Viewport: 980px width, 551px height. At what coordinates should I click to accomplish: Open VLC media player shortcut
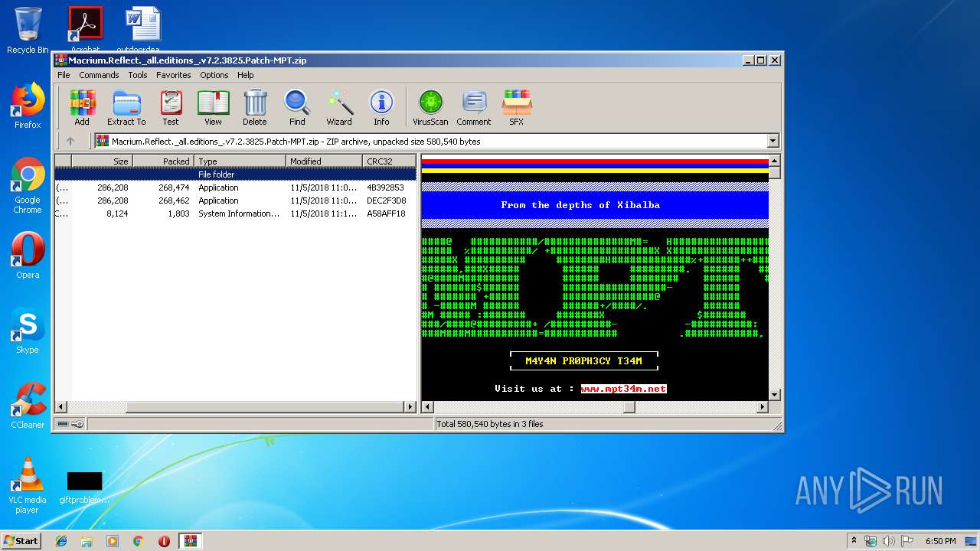tap(28, 485)
